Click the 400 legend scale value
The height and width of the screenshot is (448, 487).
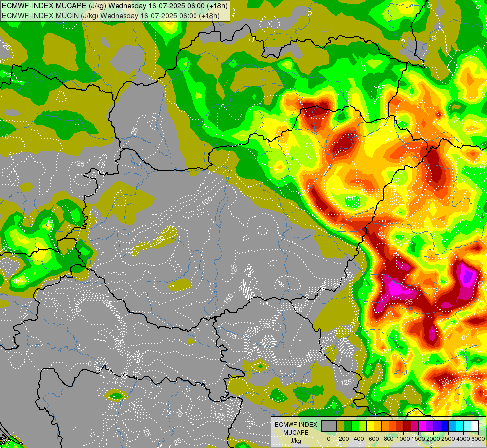[359, 439]
